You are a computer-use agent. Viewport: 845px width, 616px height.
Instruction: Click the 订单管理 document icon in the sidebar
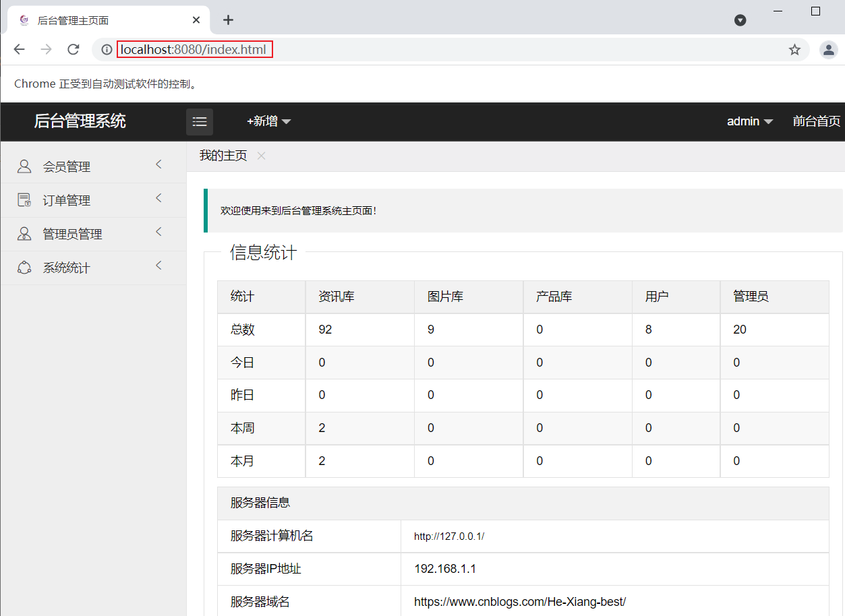24,200
